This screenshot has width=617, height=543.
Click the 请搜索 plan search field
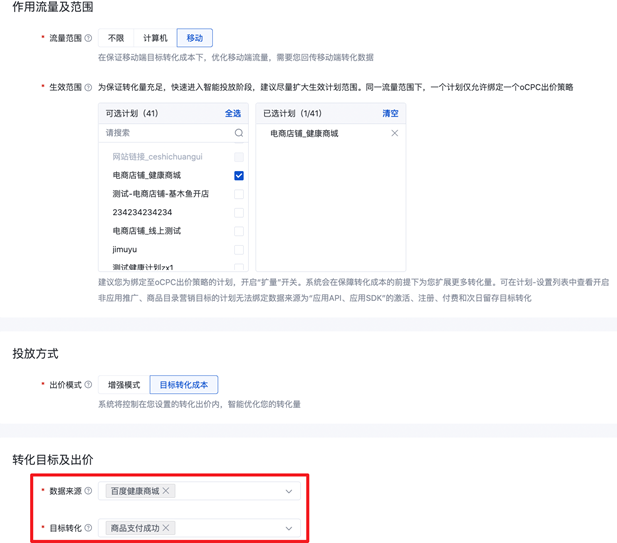(173, 133)
